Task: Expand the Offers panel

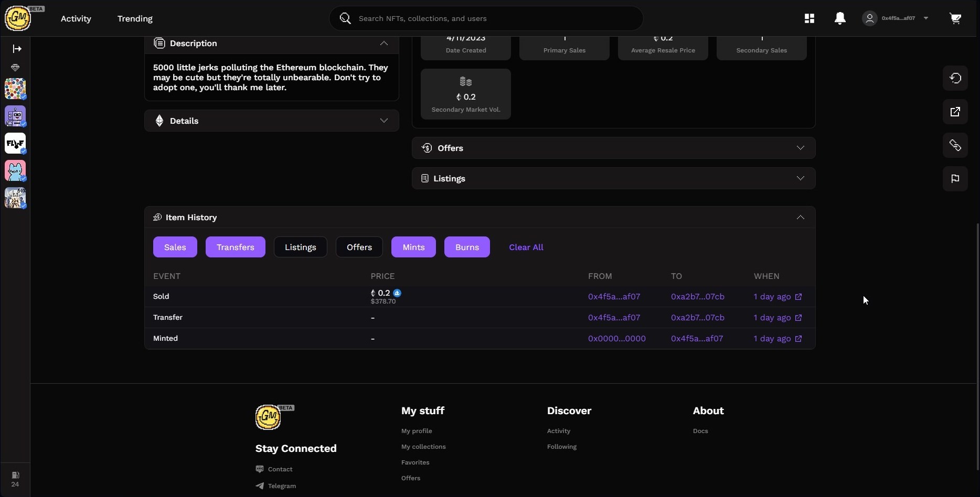Action: tap(613, 148)
